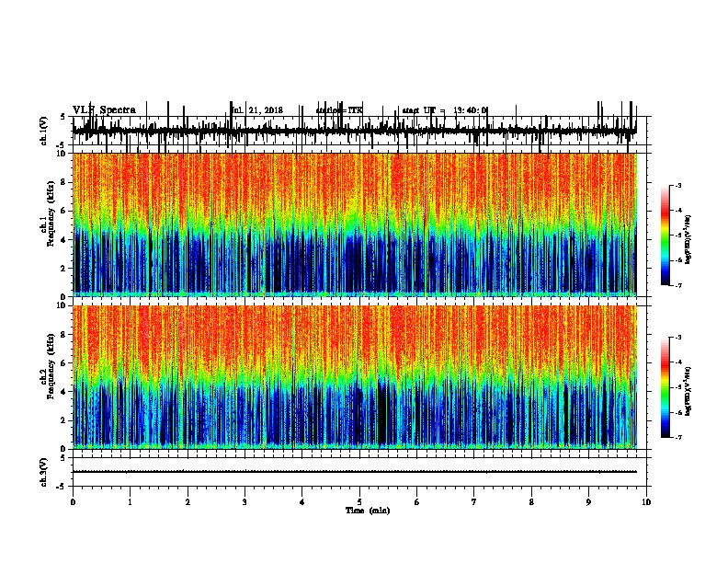
Task: Click the 'VLF Spectra' plot title
Action: pyautogui.click(x=104, y=110)
